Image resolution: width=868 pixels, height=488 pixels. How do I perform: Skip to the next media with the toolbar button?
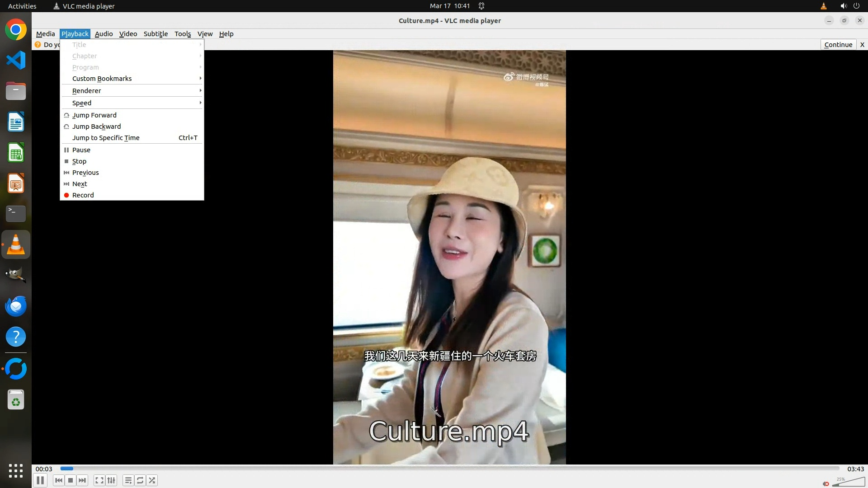click(x=82, y=480)
